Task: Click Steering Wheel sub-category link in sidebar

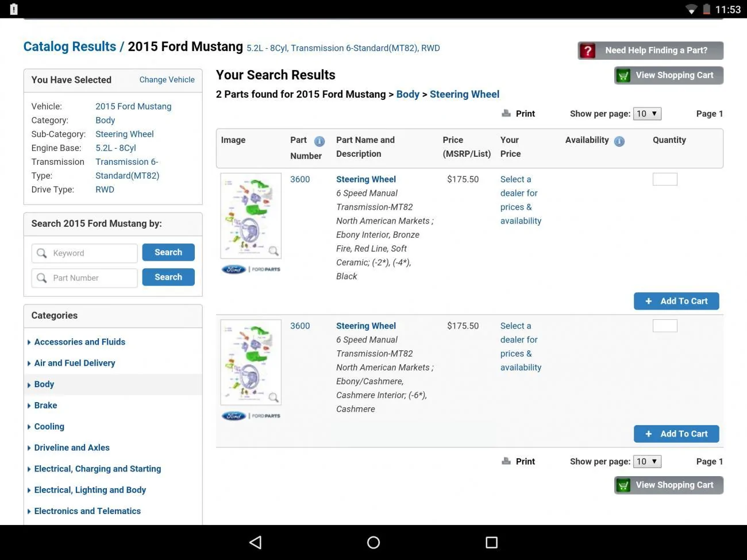Action: 125,134
